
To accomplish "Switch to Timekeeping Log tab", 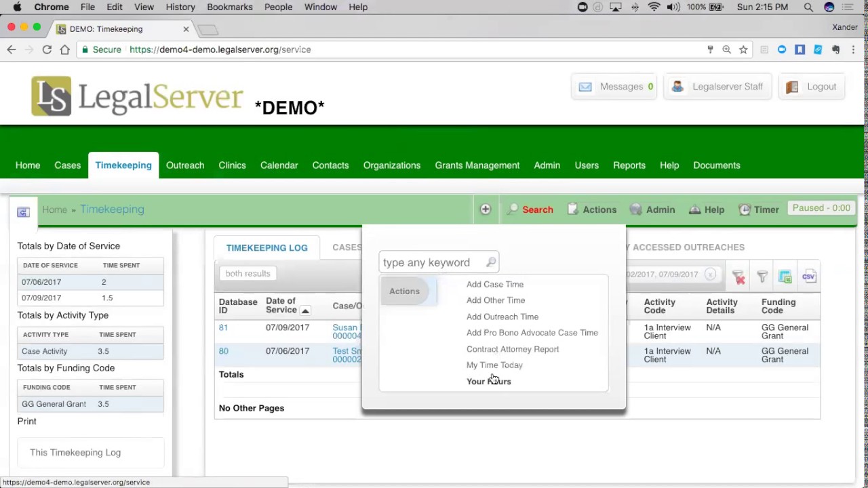I will (x=267, y=248).
